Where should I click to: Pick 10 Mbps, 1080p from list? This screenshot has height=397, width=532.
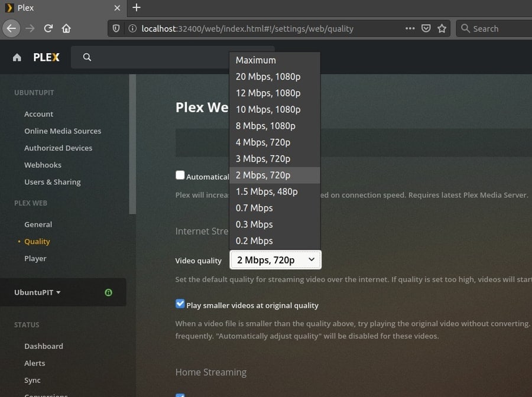(x=274, y=109)
